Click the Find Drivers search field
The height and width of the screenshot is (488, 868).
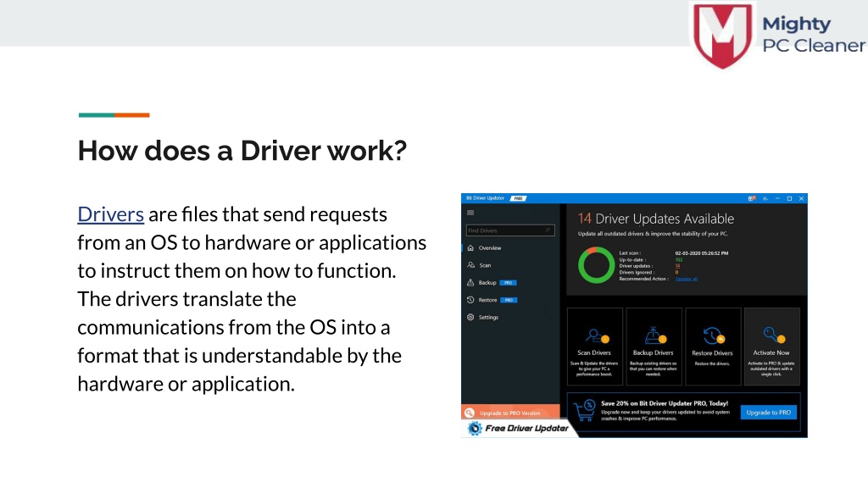pyautogui.click(x=509, y=230)
